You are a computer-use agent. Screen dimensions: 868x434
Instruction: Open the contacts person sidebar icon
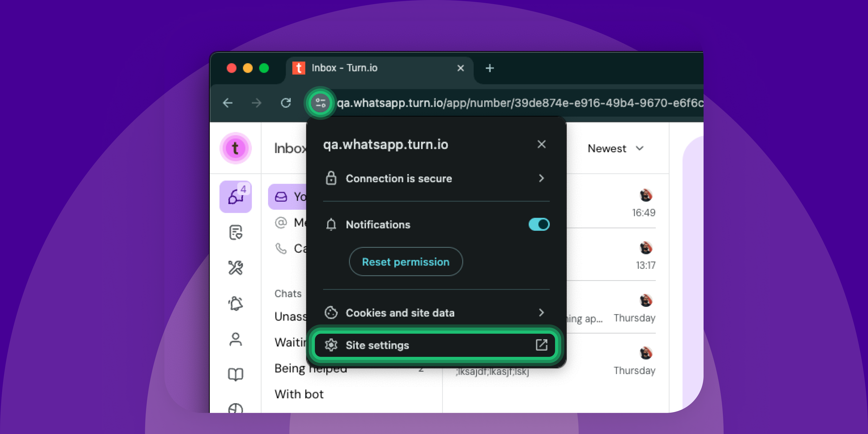click(x=236, y=339)
